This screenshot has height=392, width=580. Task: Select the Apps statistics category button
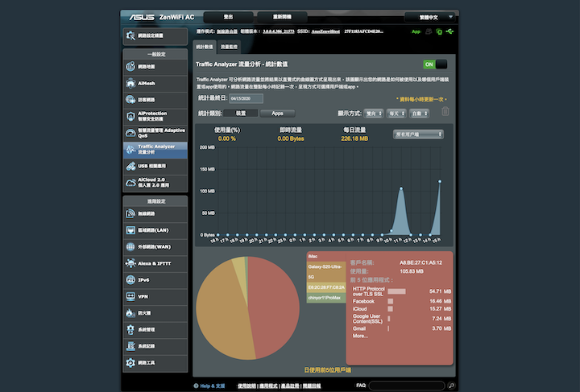click(x=277, y=113)
